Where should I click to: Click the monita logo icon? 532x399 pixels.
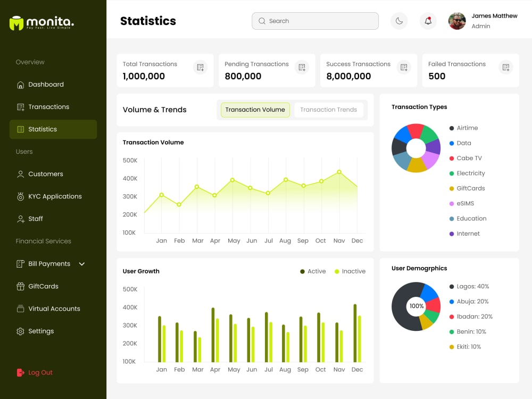(x=16, y=23)
